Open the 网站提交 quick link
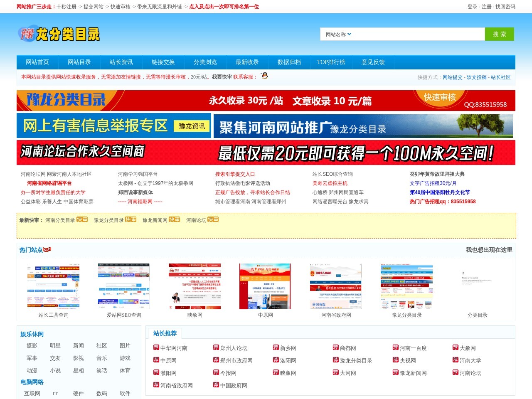This screenshot has width=532, height=399. click(452, 77)
